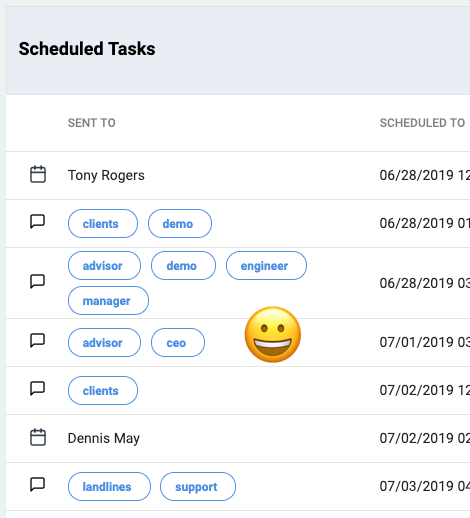Click message icon in single clients row
This screenshot has height=518, width=470.
coord(38,389)
